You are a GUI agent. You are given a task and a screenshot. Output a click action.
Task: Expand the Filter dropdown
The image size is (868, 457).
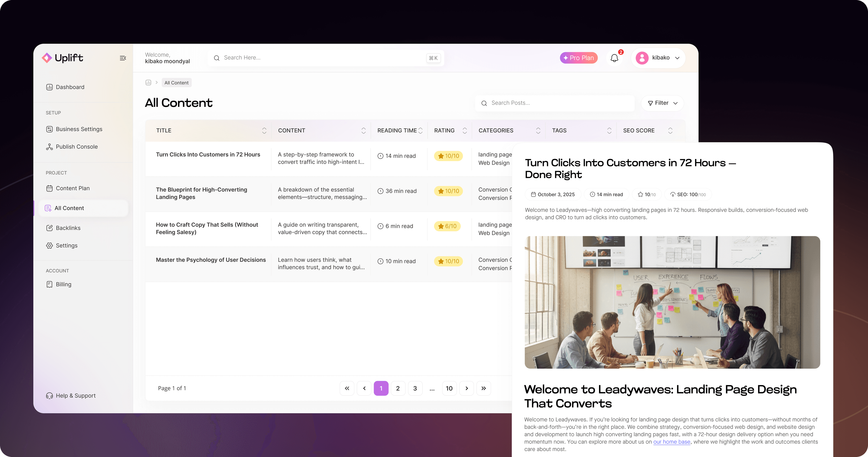click(662, 103)
